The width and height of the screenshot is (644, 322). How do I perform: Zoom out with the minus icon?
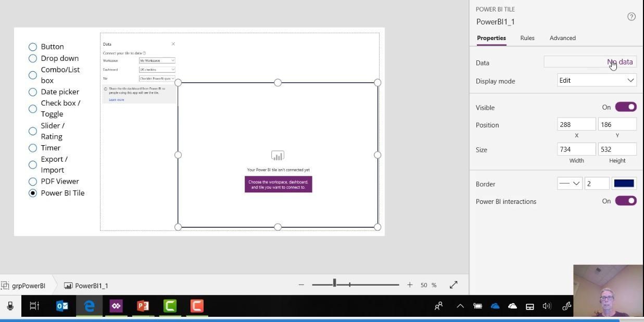pos(301,285)
